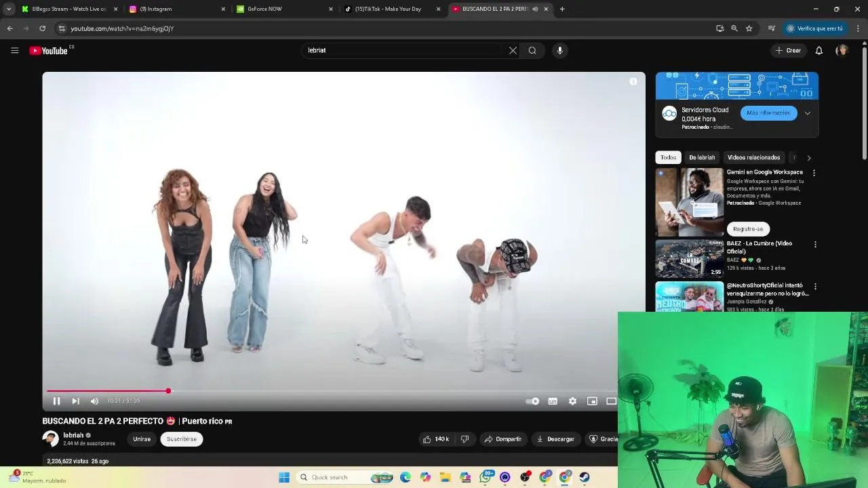Open Microsoft Edge from taskbar
The width and height of the screenshot is (868, 488).
pyautogui.click(x=405, y=477)
